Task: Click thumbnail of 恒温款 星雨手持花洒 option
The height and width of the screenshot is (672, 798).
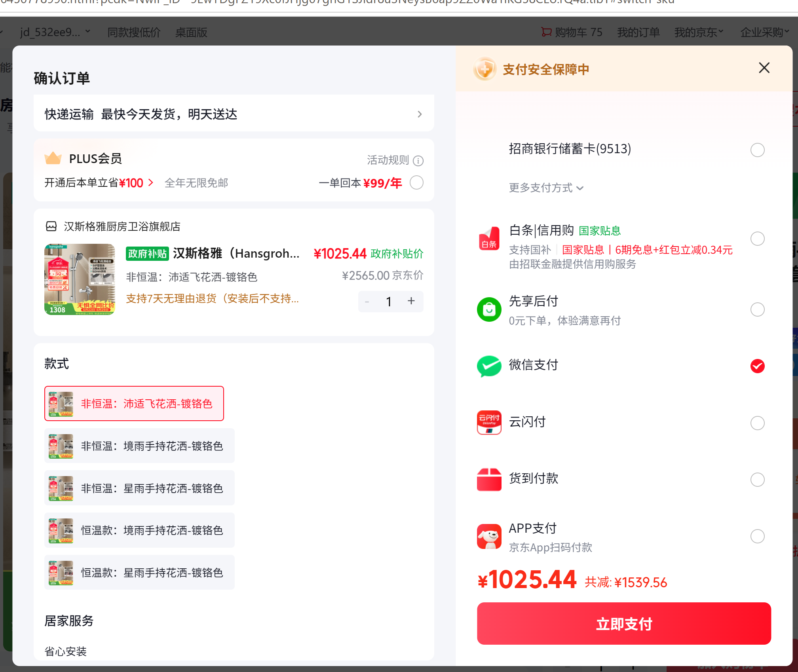Action: click(x=61, y=573)
